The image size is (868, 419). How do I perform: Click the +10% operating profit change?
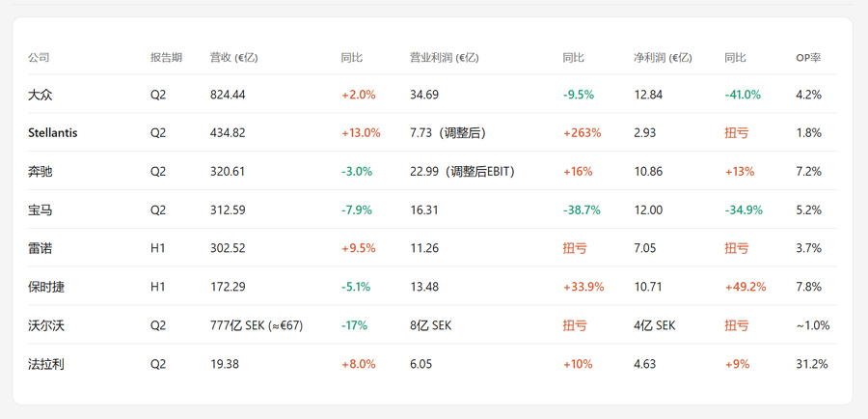pyautogui.click(x=578, y=364)
